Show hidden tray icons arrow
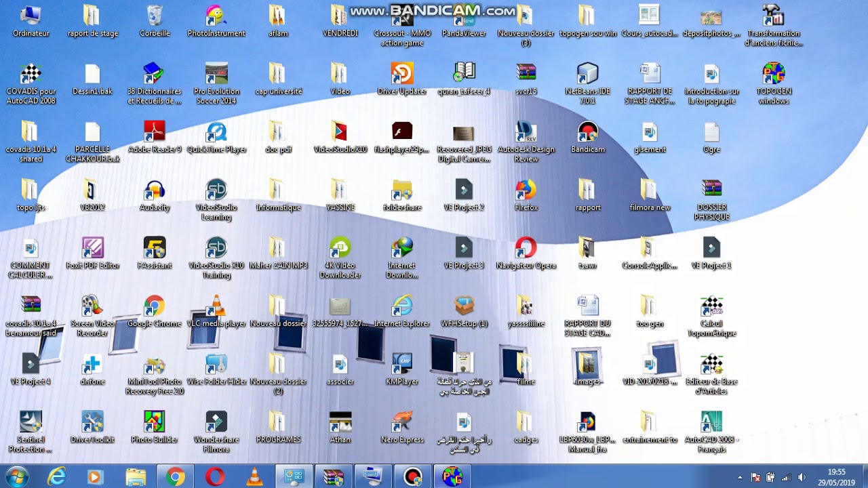The width and height of the screenshot is (868, 488). pyautogui.click(x=740, y=478)
